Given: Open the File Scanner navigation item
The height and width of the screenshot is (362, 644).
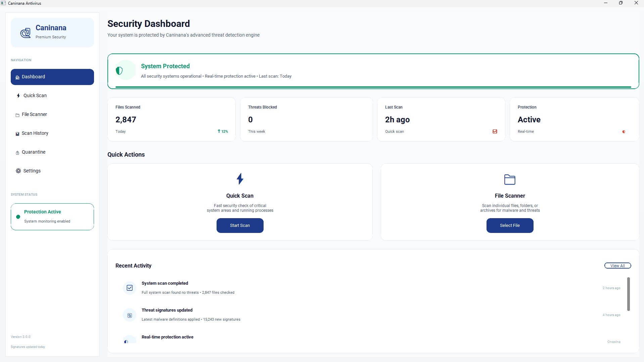Looking at the screenshot, I should [34, 115].
